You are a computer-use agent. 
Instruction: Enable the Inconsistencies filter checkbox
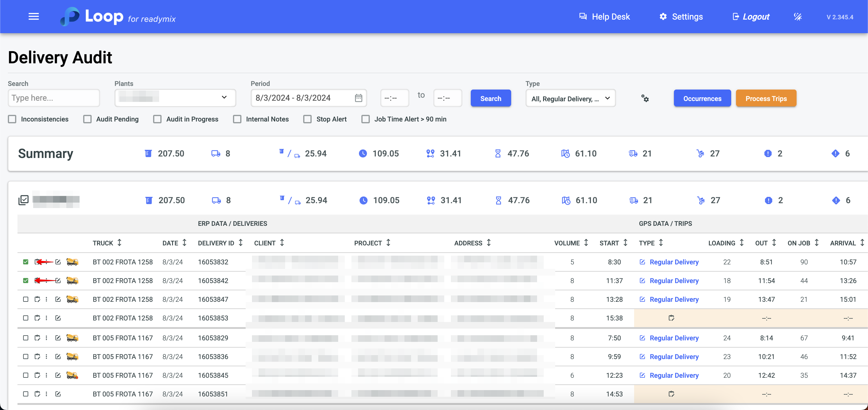12,119
